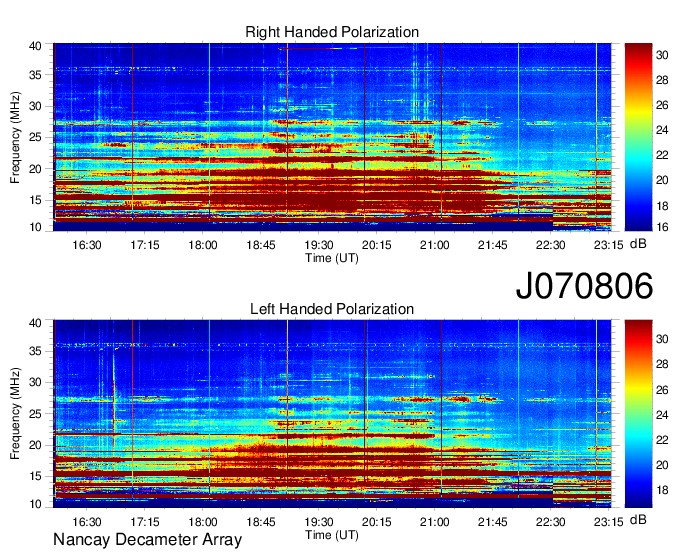
Task: Click the 19:30 time tick under Right Handed plot
Action: click(319, 245)
